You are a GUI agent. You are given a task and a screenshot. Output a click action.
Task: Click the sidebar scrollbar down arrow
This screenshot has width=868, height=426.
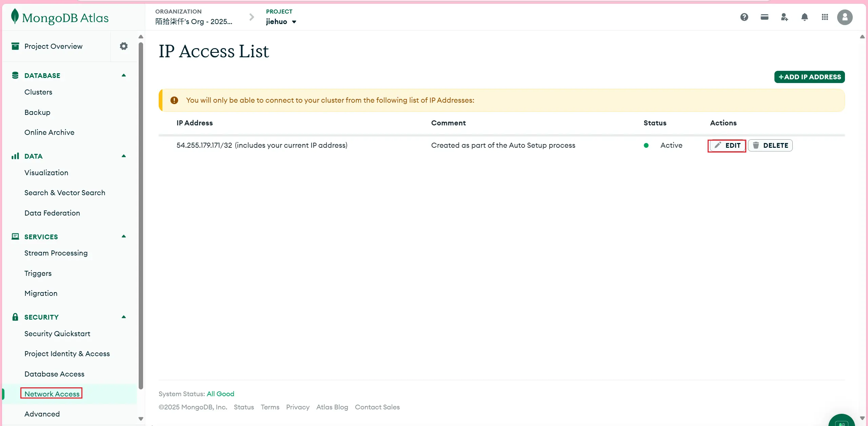[x=141, y=419]
